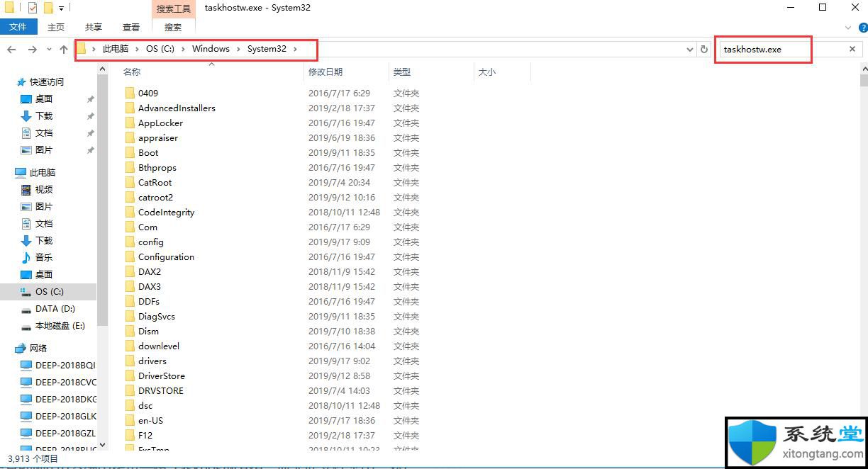Viewport: 868px width, 469px height.
Task: Open the quick access toolbar dropdown
Action: [x=61, y=9]
